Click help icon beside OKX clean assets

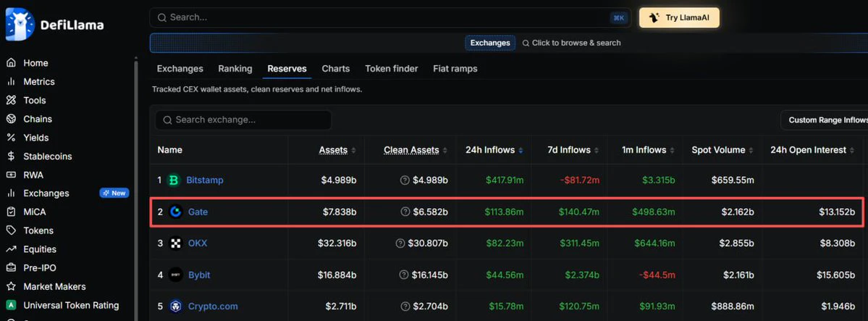point(400,243)
